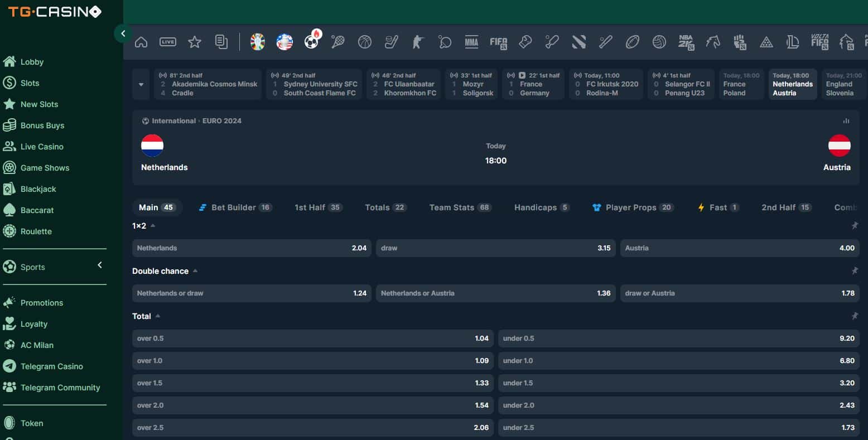Viewport: 868px width, 440px height.
Task: Choose the tennis racket icon
Action: click(x=338, y=42)
